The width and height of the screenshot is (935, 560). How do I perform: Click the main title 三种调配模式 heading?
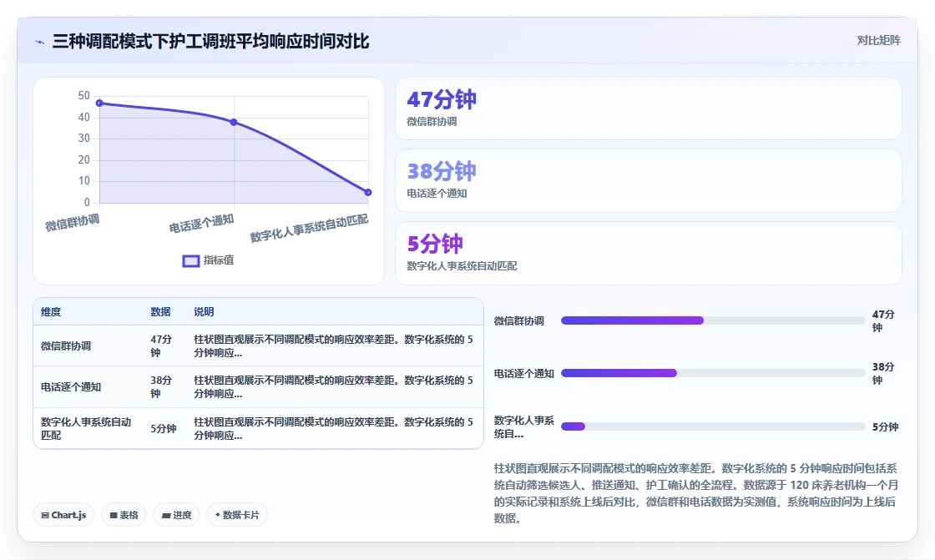[x=210, y=42]
